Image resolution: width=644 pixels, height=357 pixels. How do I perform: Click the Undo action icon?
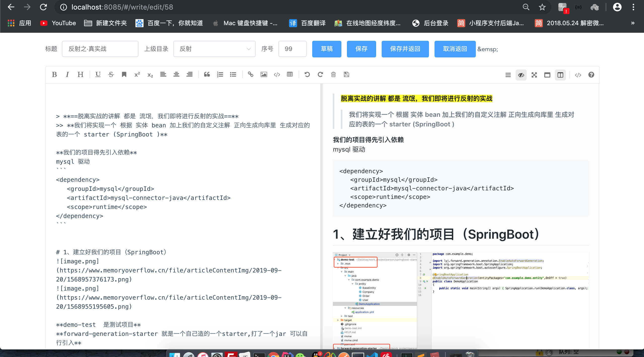pyautogui.click(x=308, y=74)
